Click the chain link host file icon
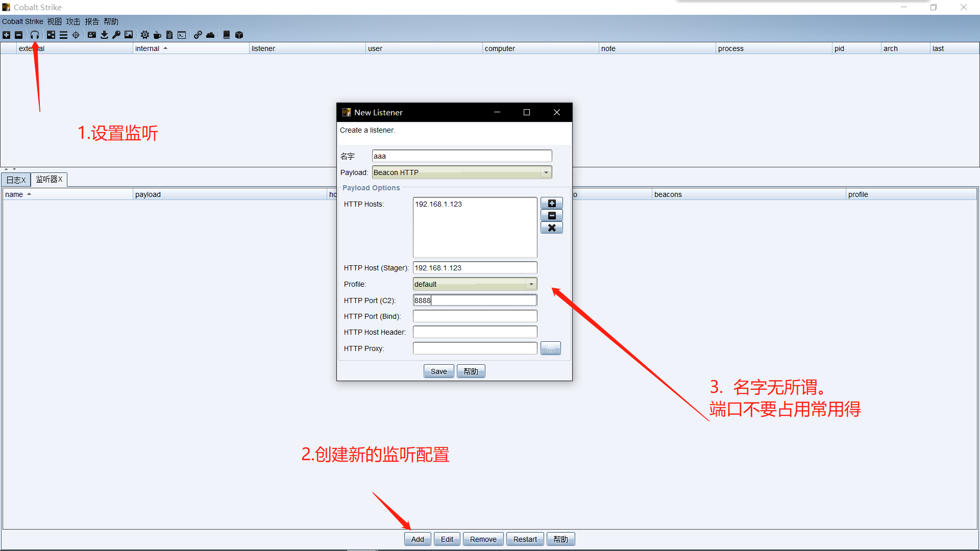The image size is (980, 551). pyautogui.click(x=198, y=35)
